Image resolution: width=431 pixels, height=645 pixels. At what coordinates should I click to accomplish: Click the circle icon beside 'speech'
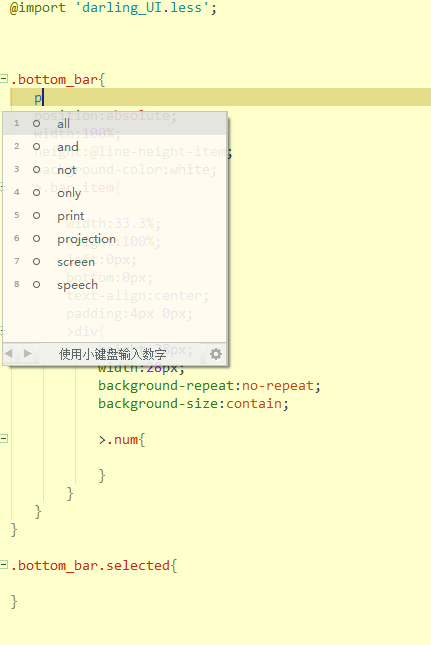tap(37, 285)
